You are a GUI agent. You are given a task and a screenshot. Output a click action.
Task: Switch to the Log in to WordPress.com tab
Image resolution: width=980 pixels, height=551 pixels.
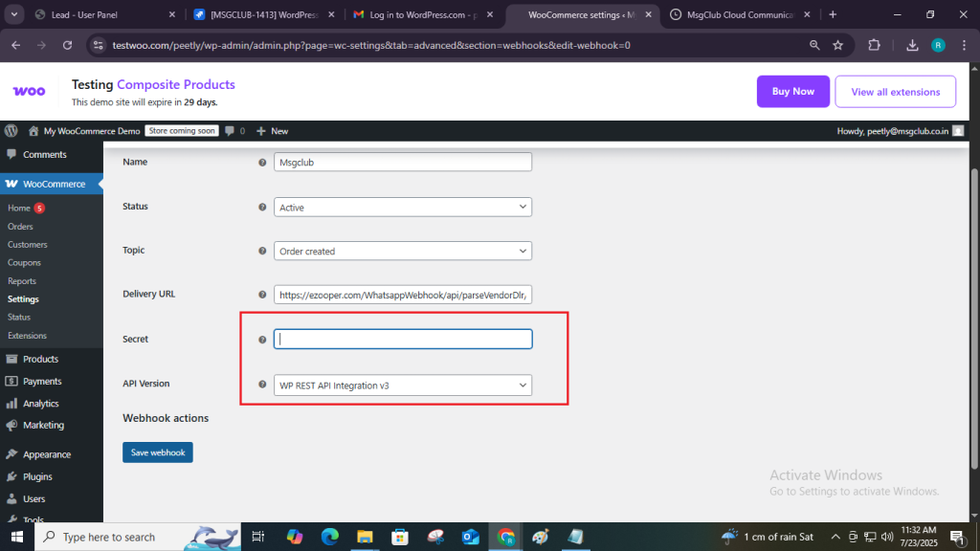[x=423, y=14]
